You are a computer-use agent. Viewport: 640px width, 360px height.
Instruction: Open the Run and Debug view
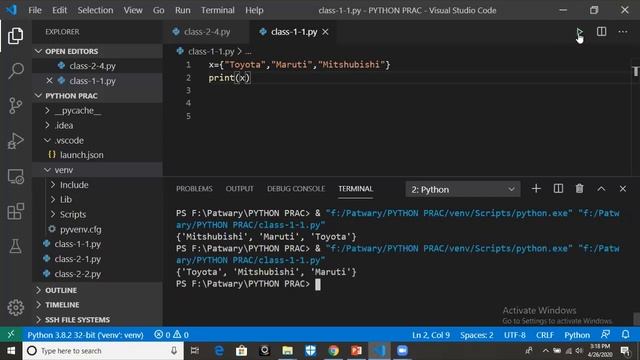(16, 141)
